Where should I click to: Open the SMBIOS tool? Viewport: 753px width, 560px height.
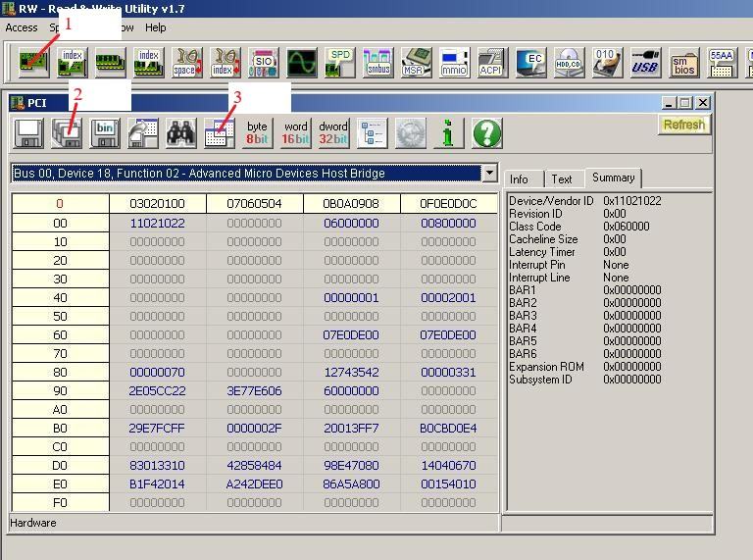(x=683, y=63)
